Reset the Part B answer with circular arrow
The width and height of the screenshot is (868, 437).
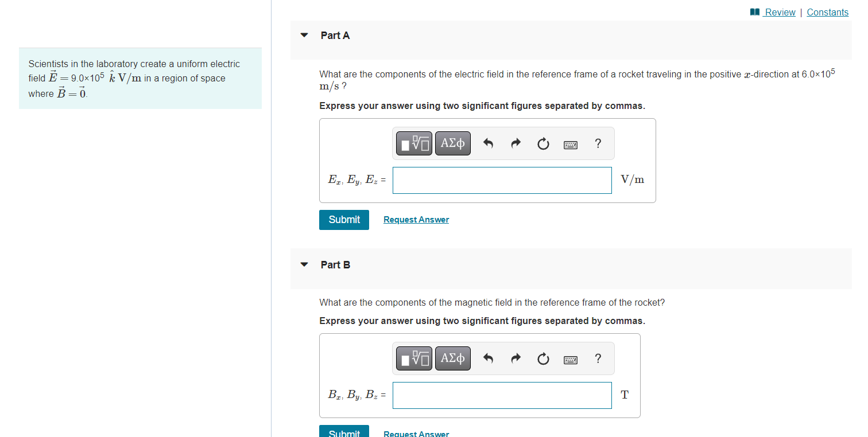pos(543,358)
